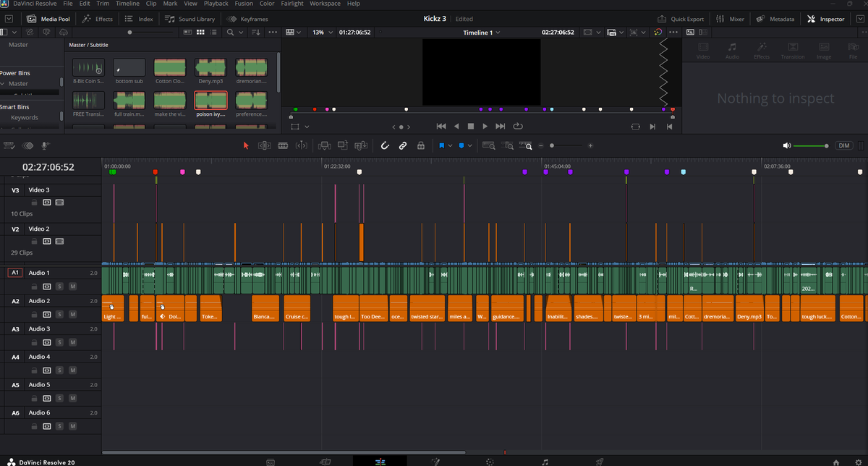Screen dimensions: 868x466
Task: Click the media pool search magnifier icon
Action: [x=231, y=33]
